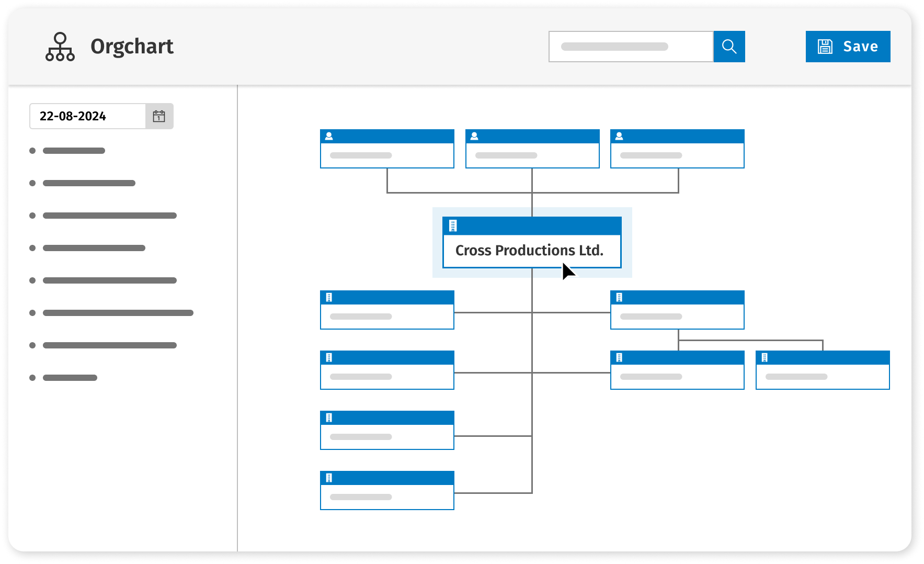
Task: Select the first item in the sidebar list
Action: tap(74, 151)
